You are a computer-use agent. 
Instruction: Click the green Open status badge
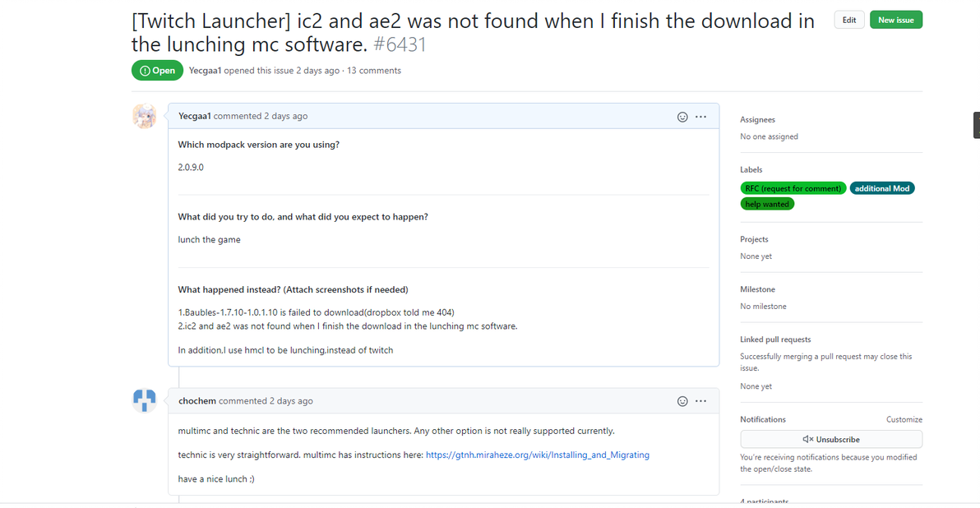(157, 71)
